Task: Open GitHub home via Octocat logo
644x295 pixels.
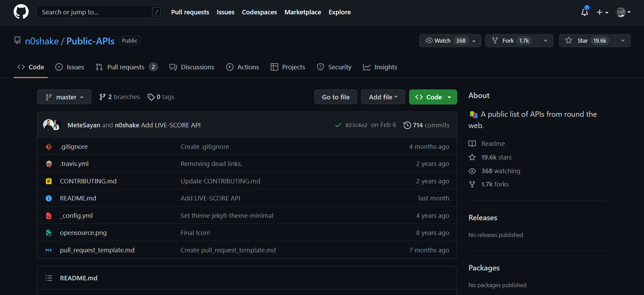Action: point(21,12)
